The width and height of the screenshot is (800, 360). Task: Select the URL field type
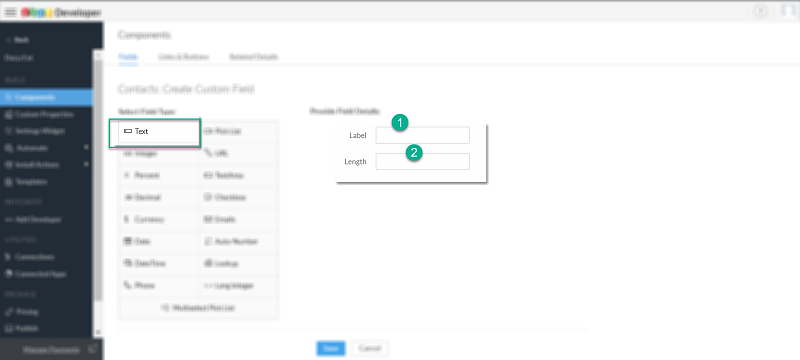coord(238,153)
